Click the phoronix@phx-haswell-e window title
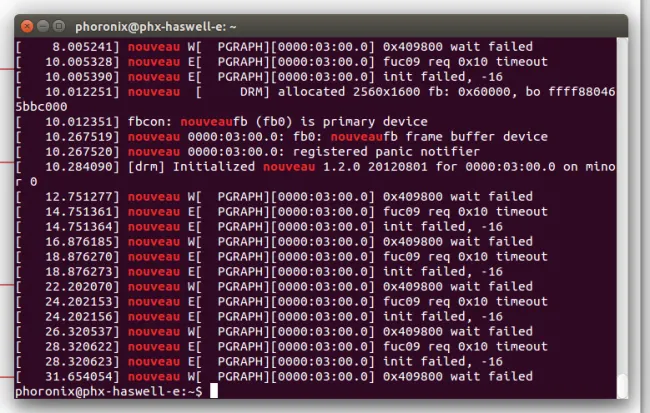This screenshot has height=413, width=650. pos(155,27)
